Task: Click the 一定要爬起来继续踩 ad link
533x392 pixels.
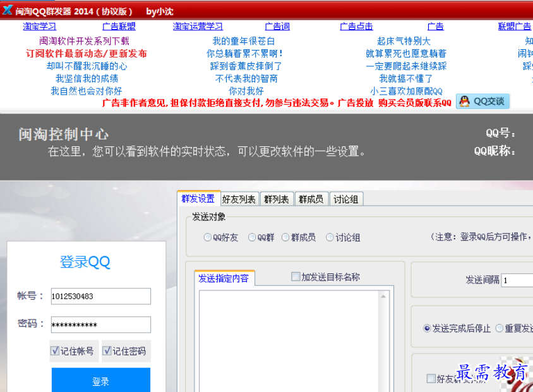Action: pyautogui.click(x=406, y=66)
